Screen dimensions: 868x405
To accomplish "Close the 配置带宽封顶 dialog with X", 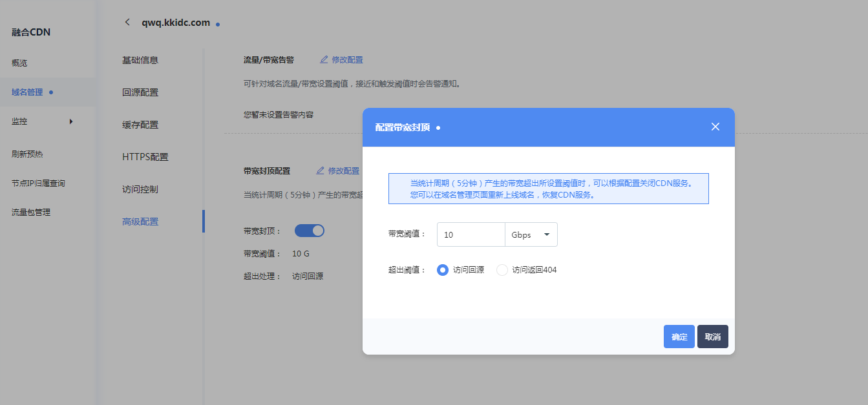I will (x=715, y=127).
